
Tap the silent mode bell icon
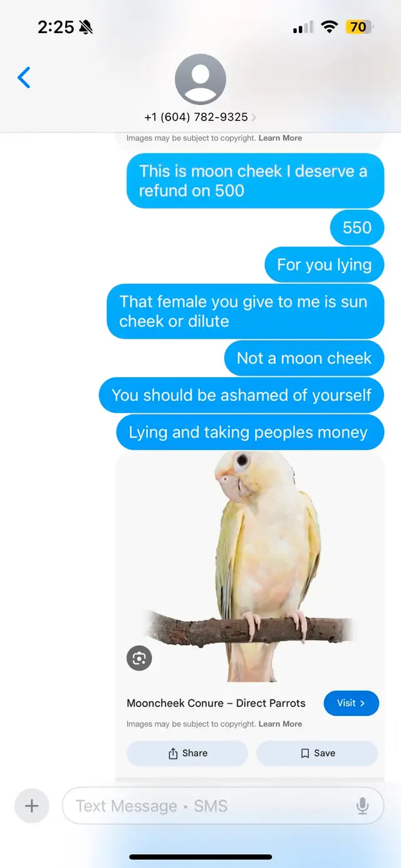point(86,27)
